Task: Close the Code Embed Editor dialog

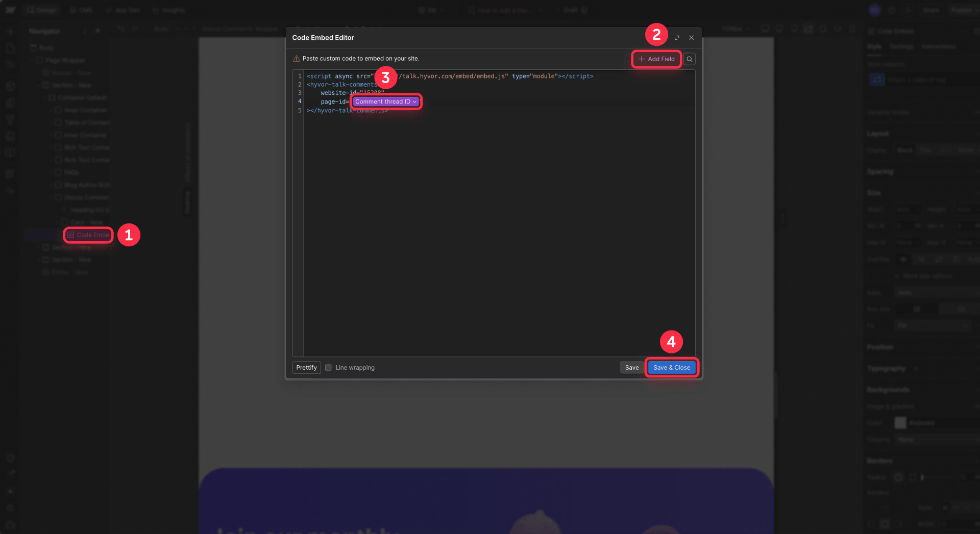Action: [x=691, y=38]
